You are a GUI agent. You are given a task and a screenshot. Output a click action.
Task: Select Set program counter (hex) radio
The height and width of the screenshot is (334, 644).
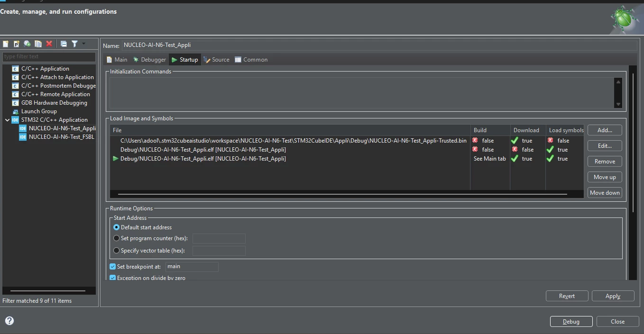pyautogui.click(x=117, y=238)
